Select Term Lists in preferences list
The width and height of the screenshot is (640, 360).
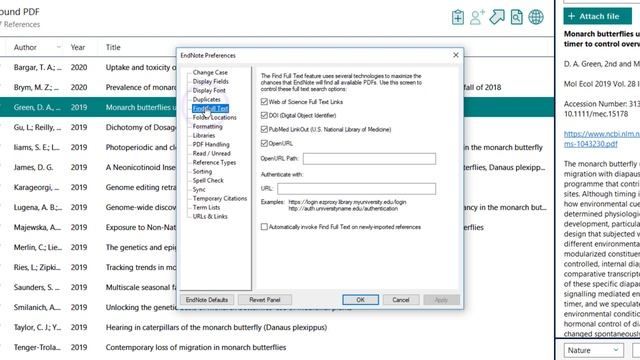pos(206,207)
